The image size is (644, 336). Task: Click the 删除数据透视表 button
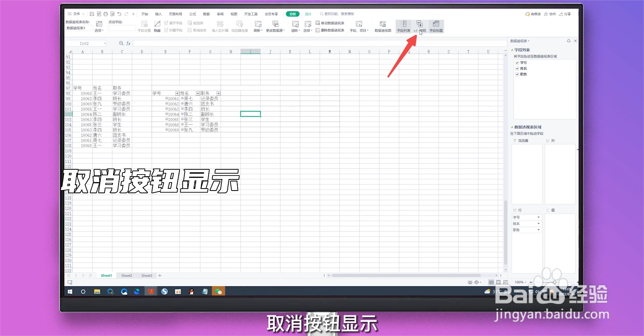(330, 30)
